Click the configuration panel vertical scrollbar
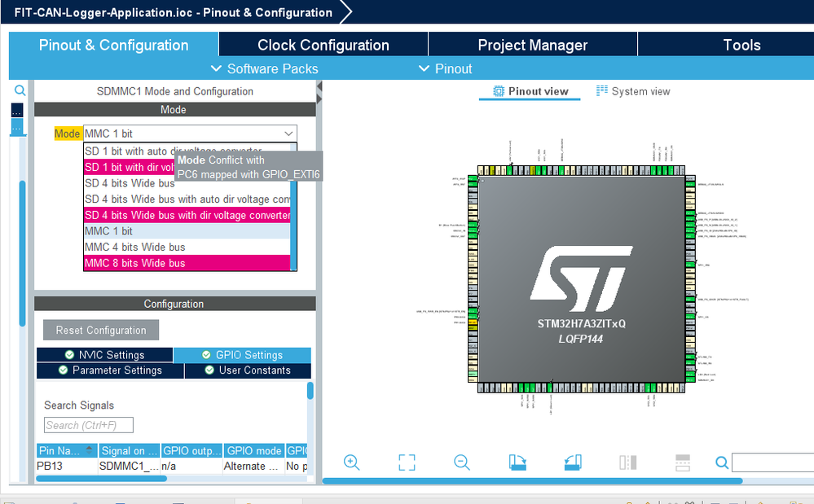This screenshot has width=814, height=504. 310,391
